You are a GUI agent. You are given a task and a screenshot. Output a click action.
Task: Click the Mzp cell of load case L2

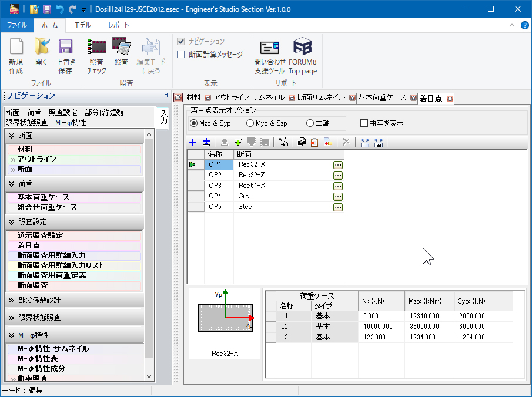[429, 327]
